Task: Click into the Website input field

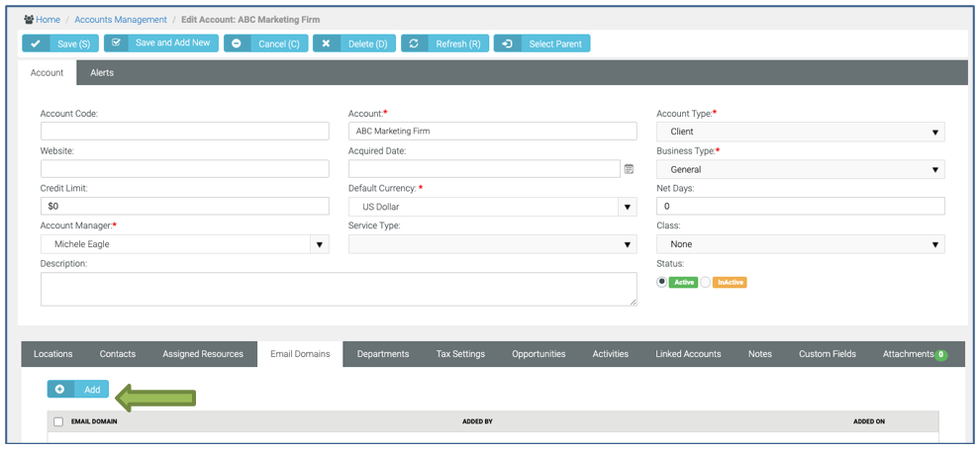Action: pos(184,169)
